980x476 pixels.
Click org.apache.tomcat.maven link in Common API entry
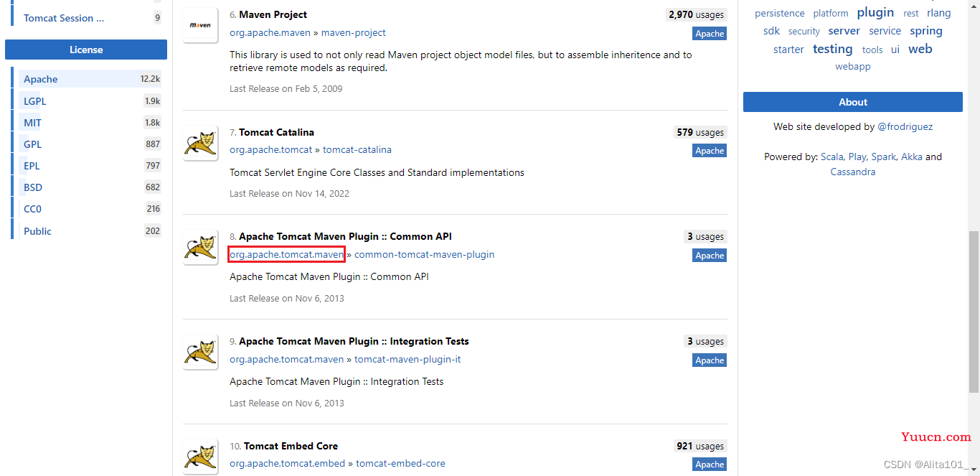(287, 254)
